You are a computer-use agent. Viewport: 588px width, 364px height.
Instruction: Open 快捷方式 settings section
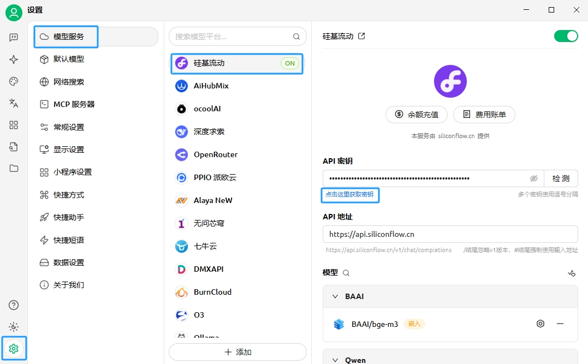pos(96,195)
